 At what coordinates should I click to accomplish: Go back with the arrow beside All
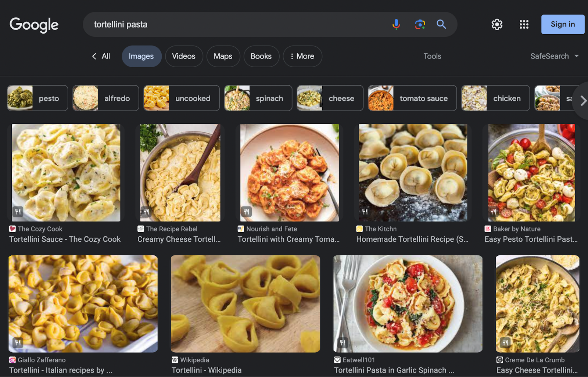[94, 56]
